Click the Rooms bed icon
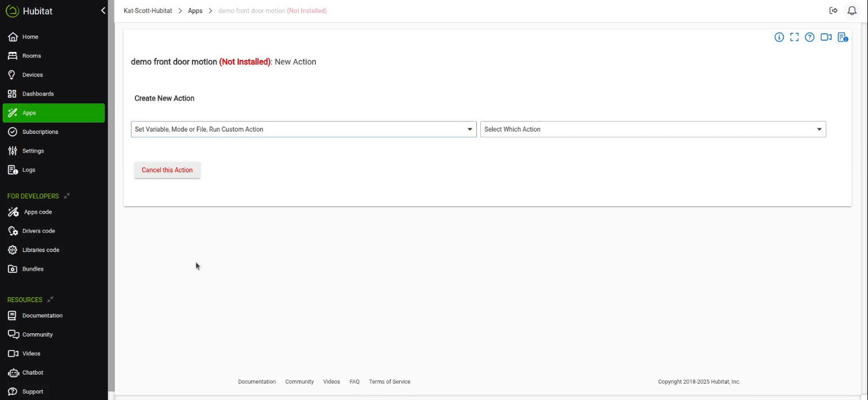 pos(12,56)
